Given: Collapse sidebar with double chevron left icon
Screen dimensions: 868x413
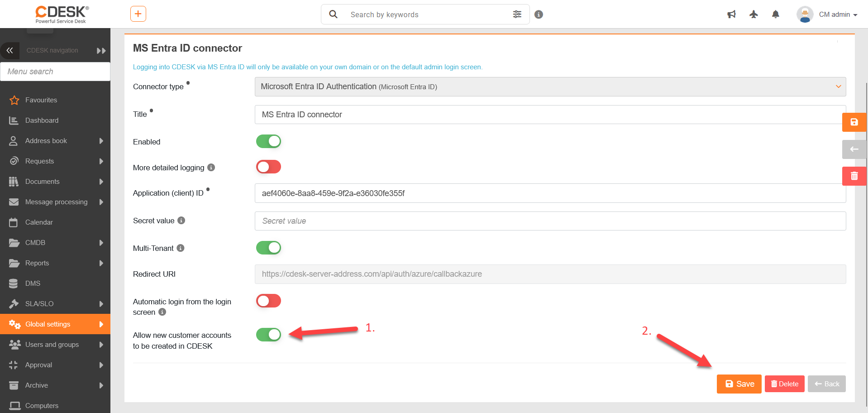Looking at the screenshot, I should point(10,50).
